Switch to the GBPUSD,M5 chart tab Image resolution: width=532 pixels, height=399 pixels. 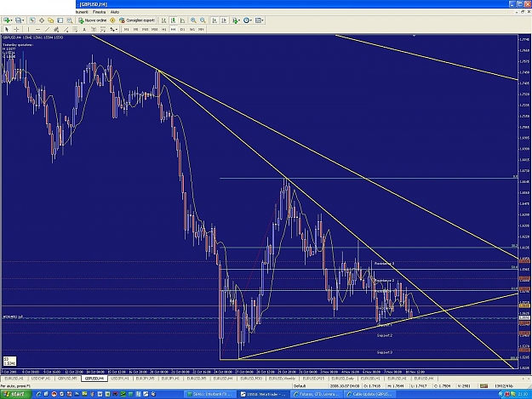click(x=67, y=379)
